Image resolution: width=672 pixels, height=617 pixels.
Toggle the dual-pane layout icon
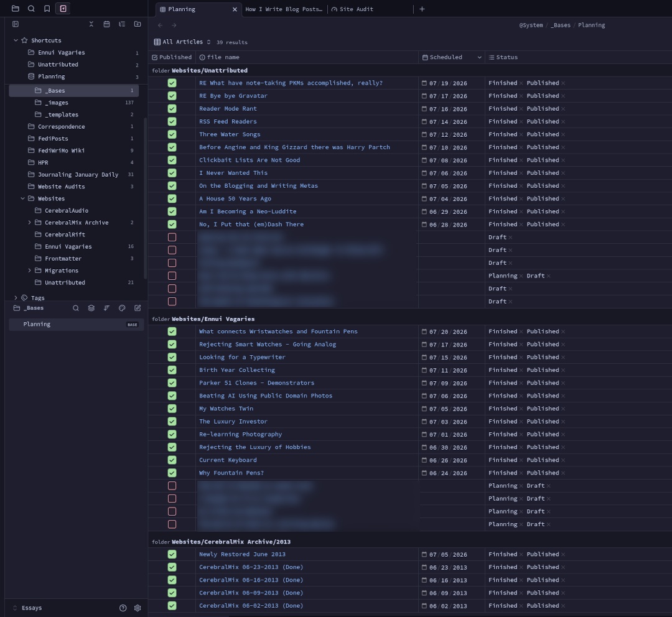point(16,24)
